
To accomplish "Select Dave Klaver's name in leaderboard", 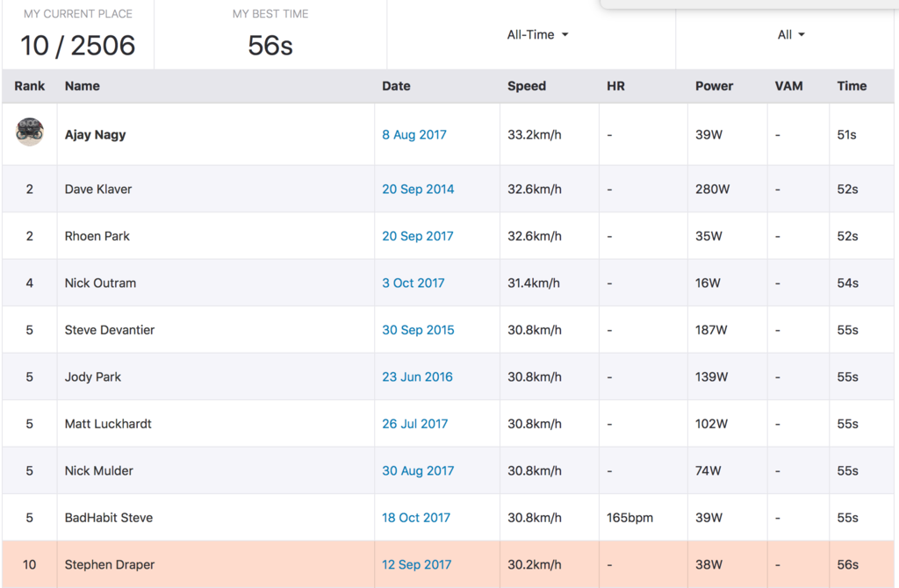I will click(98, 190).
